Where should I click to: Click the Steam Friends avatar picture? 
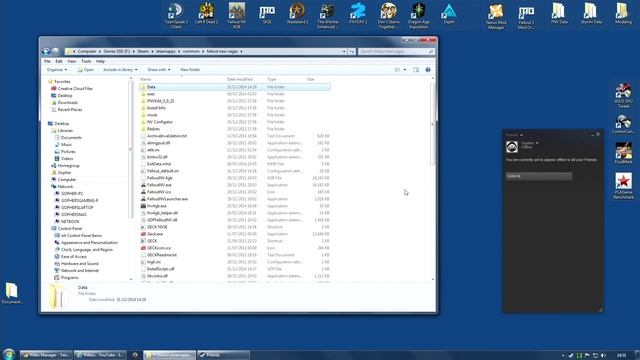click(512, 147)
